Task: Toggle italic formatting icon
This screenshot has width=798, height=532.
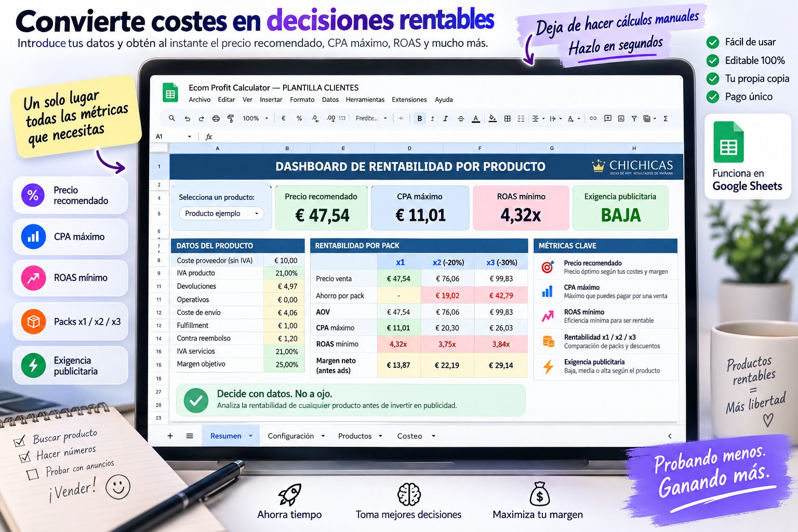Action: pyautogui.click(x=445, y=118)
